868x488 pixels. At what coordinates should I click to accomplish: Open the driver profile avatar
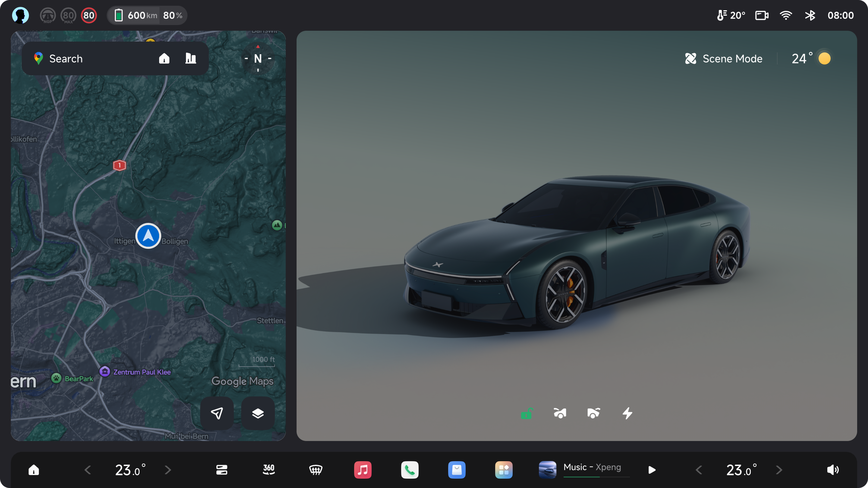tap(20, 16)
